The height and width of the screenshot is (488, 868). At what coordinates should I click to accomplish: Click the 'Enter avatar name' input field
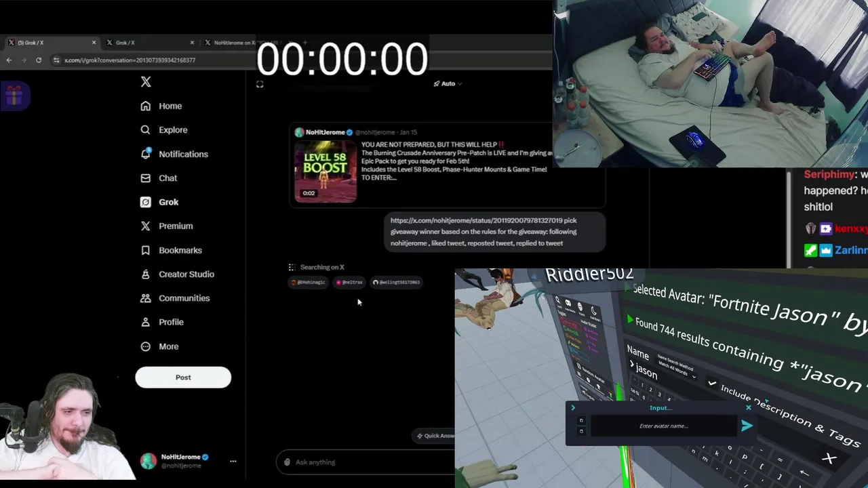(663, 426)
